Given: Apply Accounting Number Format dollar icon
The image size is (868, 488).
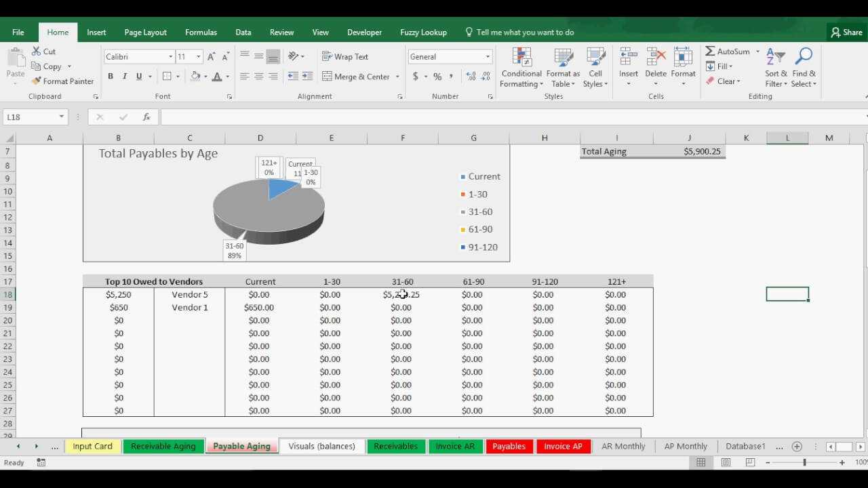Looking at the screenshot, I should coord(415,77).
